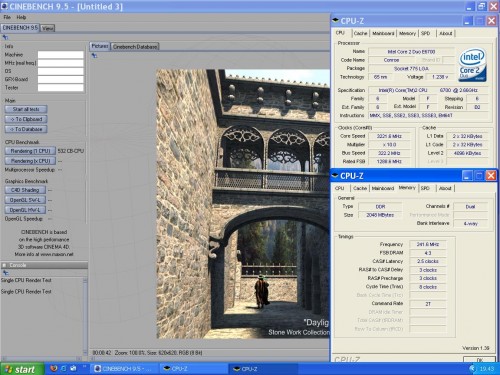500x375 pixels.
Task: Switch to second CPU-Z taskbar button
Action: (x=263, y=369)
